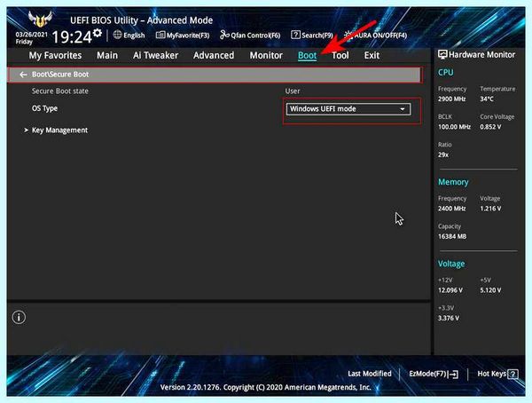Switch to the Main tab
Image resolution: width=532 pixels, height=403 pixels.
pos(107,55)
